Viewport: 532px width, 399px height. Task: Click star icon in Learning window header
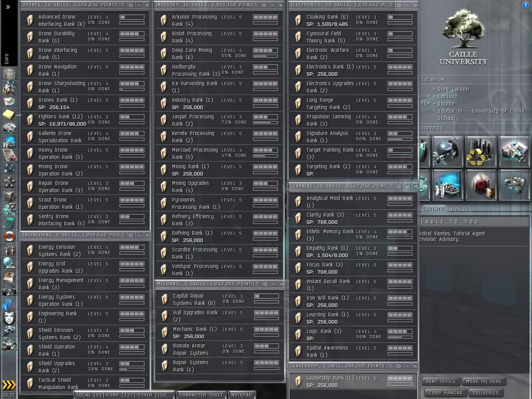[x=391, y=186]
